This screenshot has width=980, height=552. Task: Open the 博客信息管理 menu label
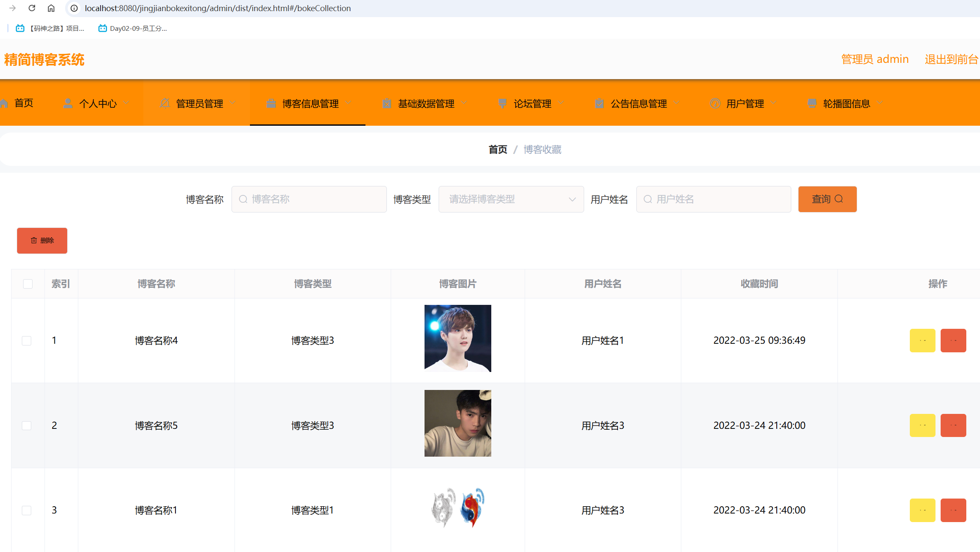tap(311, 103)
